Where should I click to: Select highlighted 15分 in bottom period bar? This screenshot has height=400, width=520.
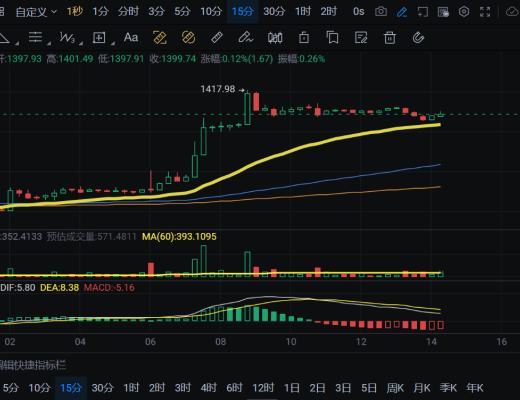[x=71, y=388]
